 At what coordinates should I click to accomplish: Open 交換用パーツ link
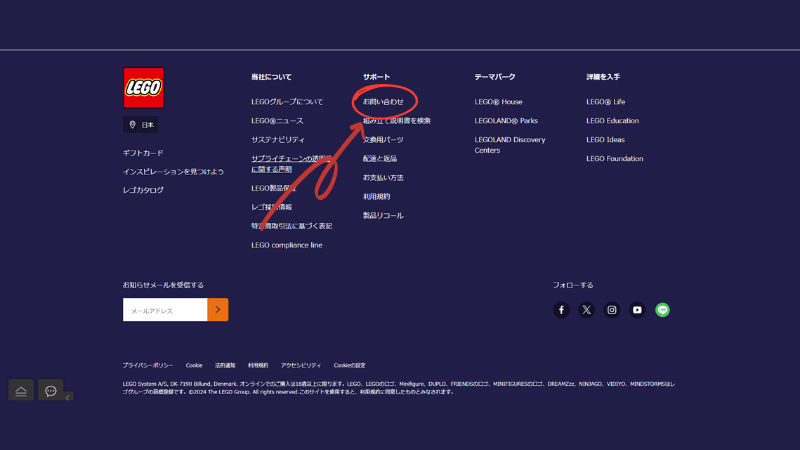383,139
